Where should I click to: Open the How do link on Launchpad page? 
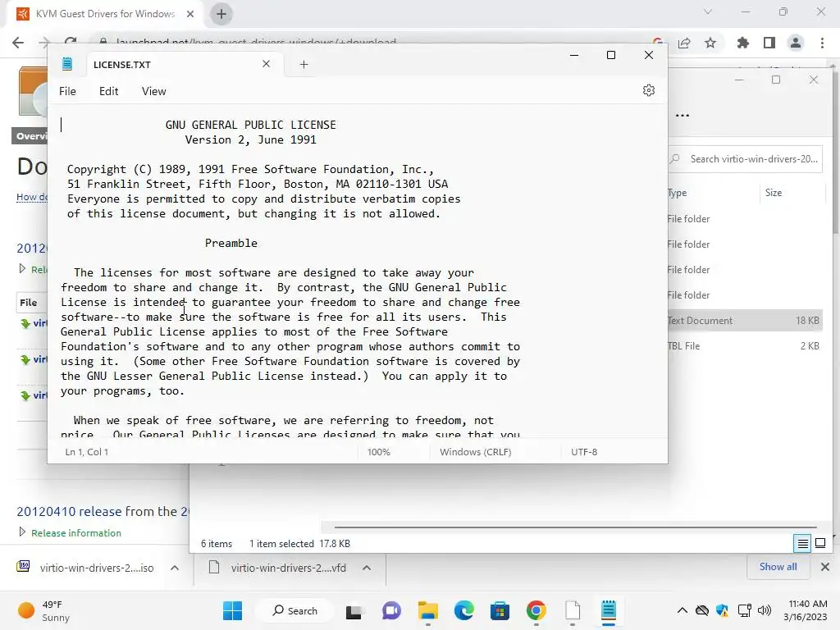tap(32, 197)
